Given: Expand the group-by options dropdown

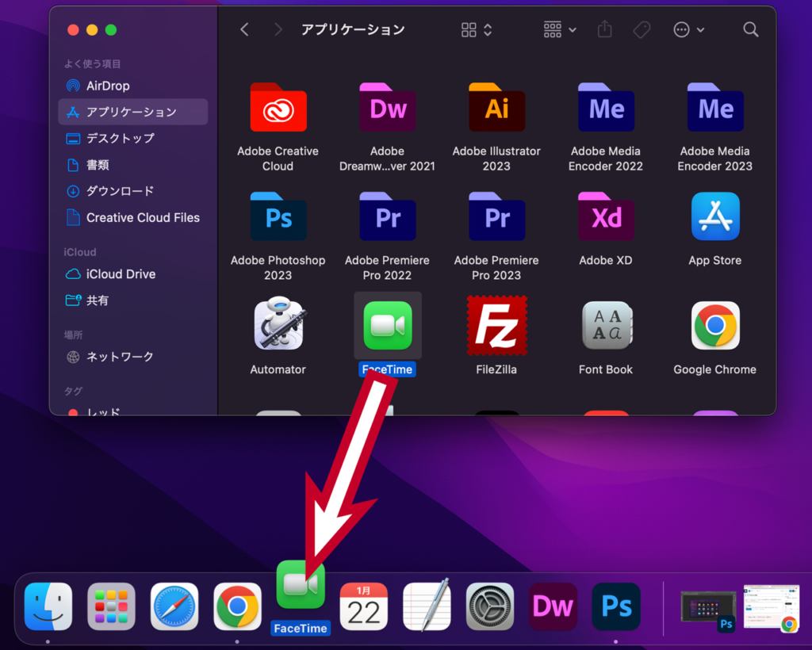Looking at the screenshot, I should pos(560,30).
